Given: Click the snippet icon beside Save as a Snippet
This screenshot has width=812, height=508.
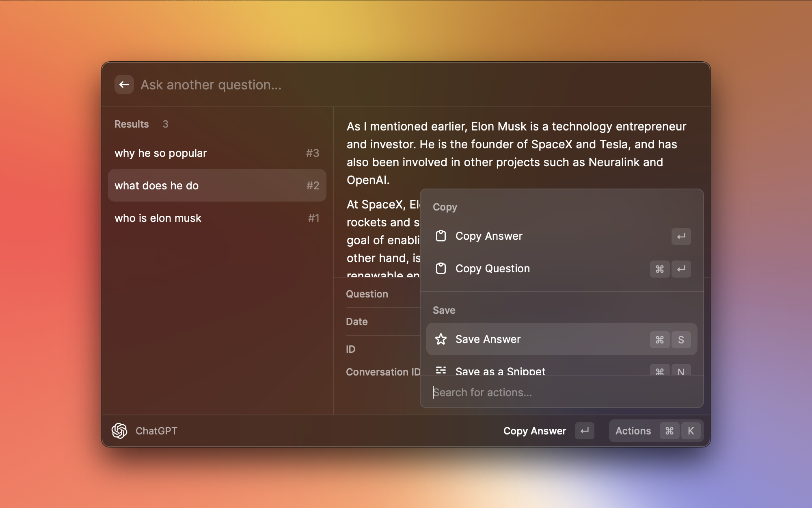Looking at the screenshot, I should click(x=441, y=370).
